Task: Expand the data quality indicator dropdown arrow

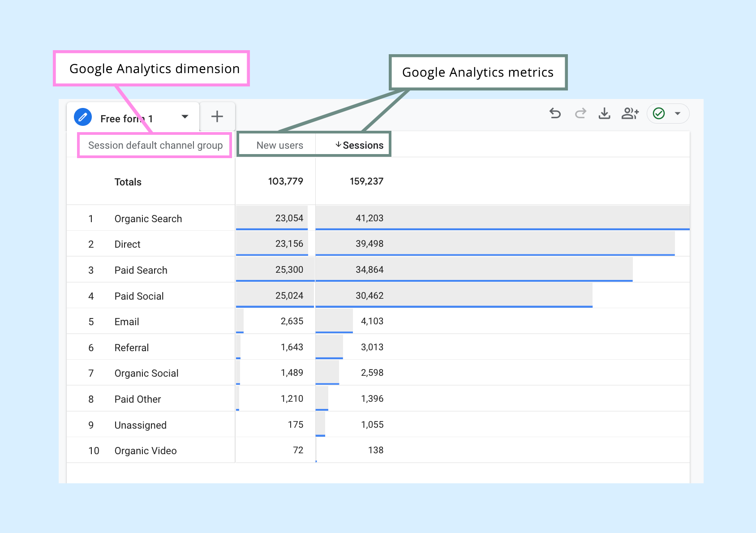Action: click(678, 114)
